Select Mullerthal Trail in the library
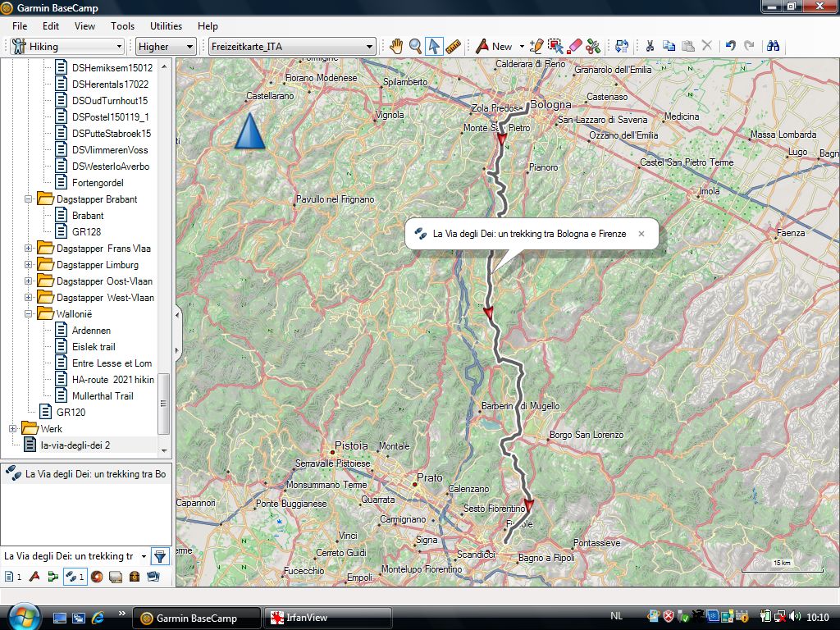Viewport: 840px width, 630px height. (x=103, y=396)
